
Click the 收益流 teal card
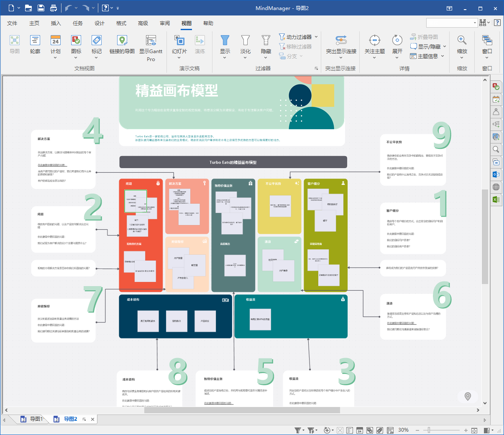point(291,316)
